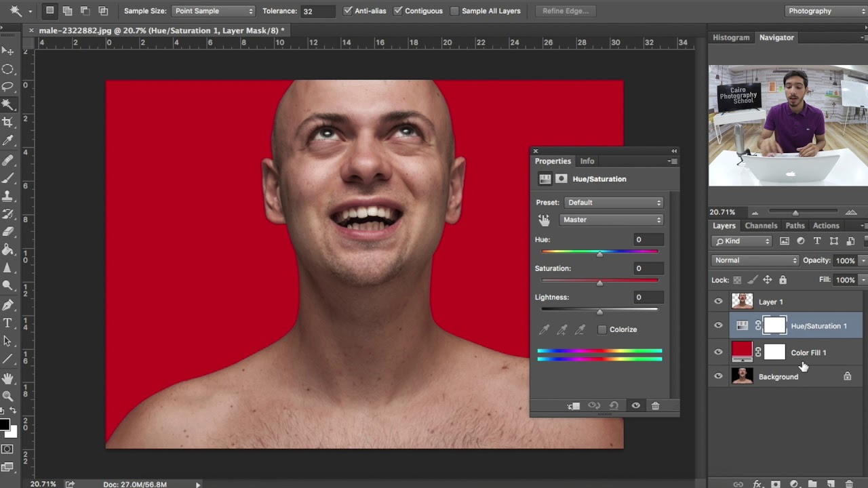
Task: Click the Saturation slider handle
Action: point(599,283)
